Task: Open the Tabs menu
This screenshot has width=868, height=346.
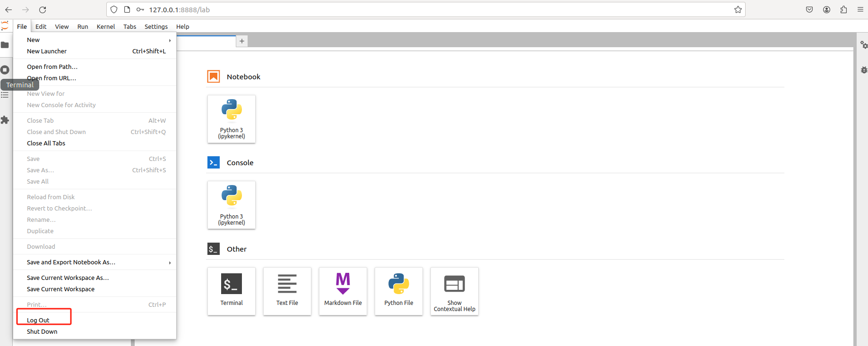Action: (x=130, y=26)
